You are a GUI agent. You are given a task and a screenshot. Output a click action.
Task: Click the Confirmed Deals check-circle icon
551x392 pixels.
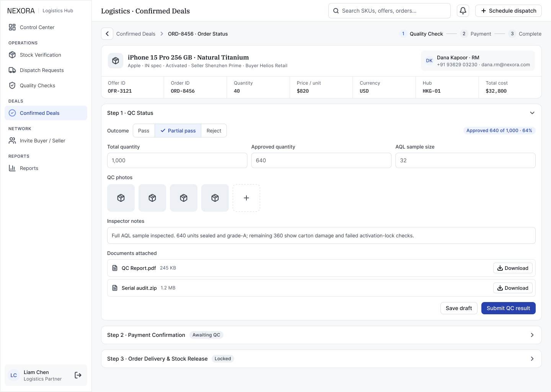pos(12,113)
